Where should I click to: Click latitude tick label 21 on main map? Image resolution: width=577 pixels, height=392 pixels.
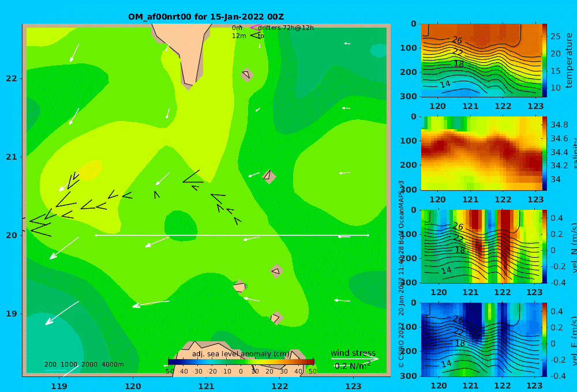(x=12, y=157)
